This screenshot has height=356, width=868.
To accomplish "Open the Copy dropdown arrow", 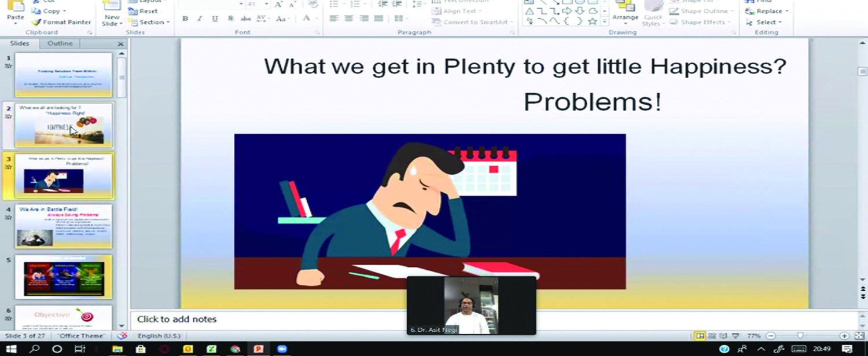I will tap(64, 11).
